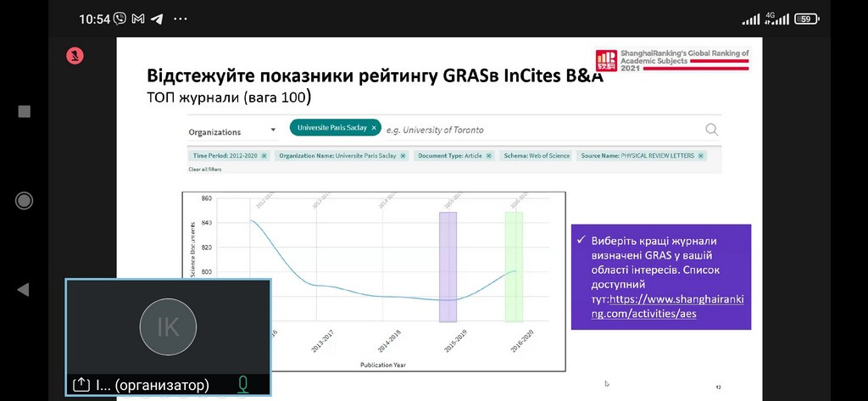
Task: Click the 860 value on the y-axis
Action: point(205,198)
